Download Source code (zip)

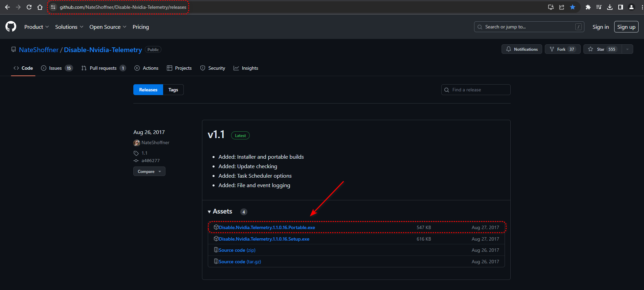(237, 250)
